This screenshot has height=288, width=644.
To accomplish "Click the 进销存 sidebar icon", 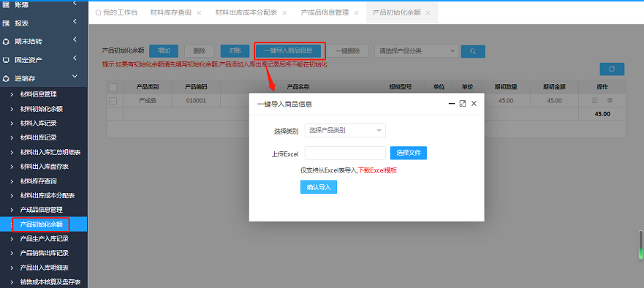I will [6, 78].
